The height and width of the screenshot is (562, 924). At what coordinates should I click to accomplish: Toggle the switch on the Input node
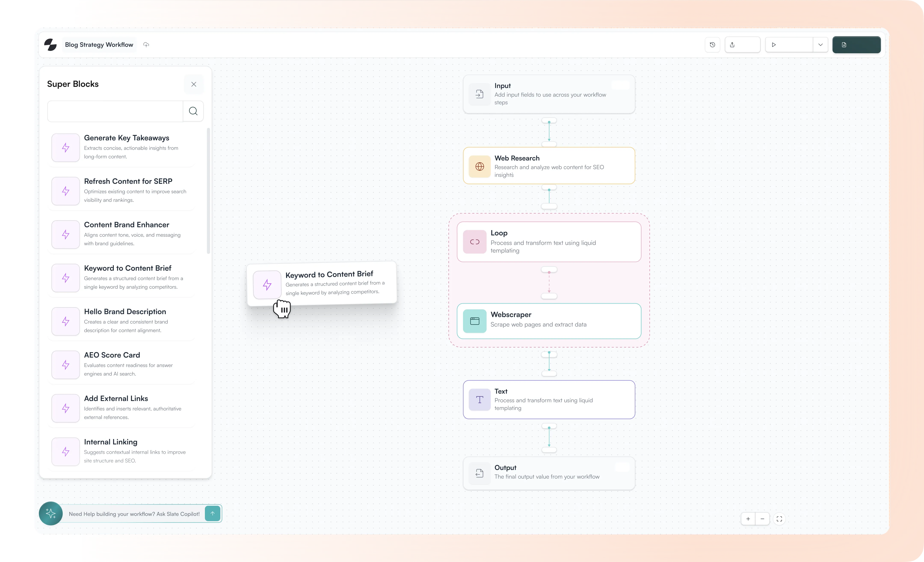[x=621, y=85]
